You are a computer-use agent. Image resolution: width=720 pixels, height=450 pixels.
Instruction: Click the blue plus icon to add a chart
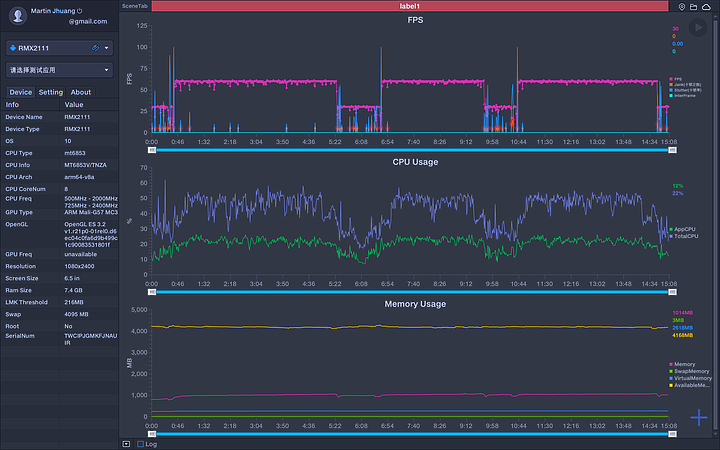tap(699, 417)
